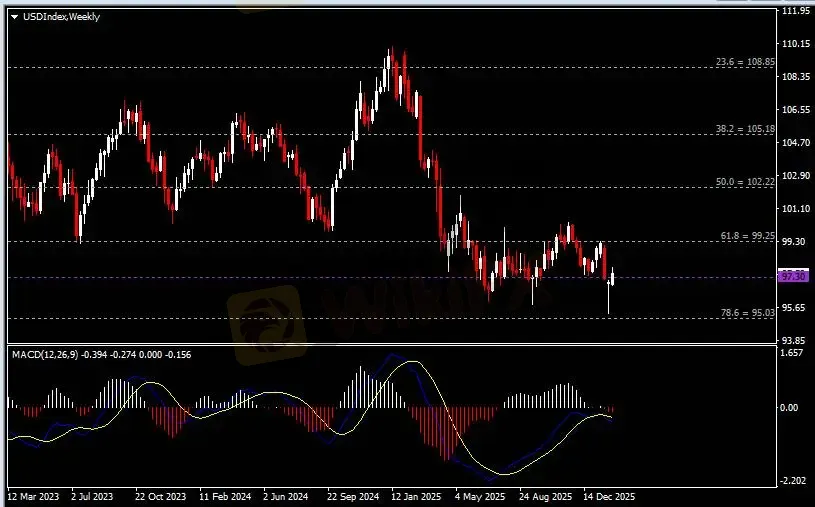Viewport: 815px width, 507px height.
Task: Click the 110.15 price scale value
Action: [796, 44]
